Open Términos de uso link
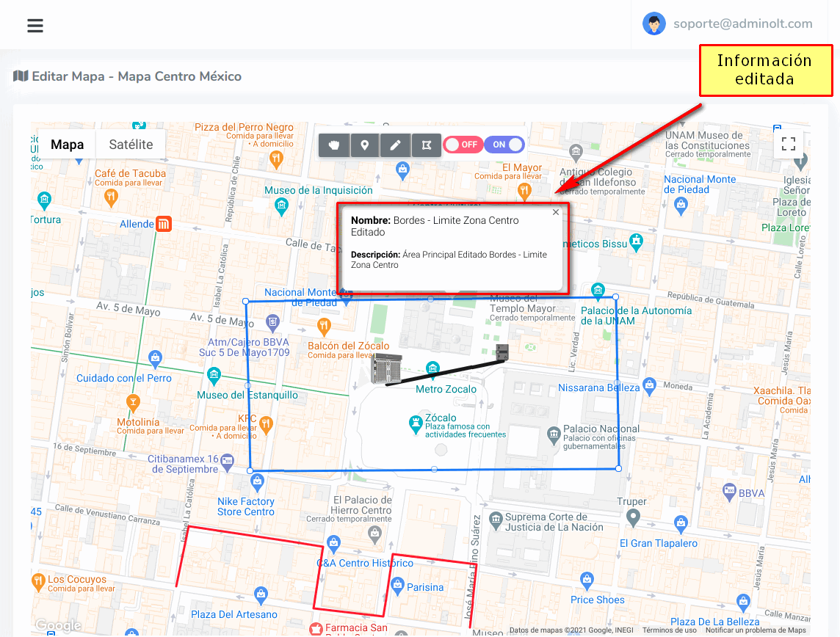 click(x=669, y=630)
